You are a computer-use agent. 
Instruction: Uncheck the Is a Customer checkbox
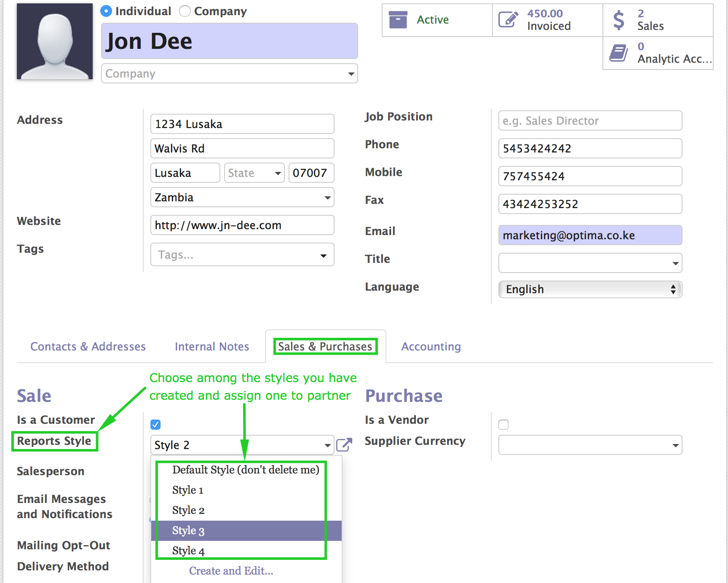[x=155, y=424]
